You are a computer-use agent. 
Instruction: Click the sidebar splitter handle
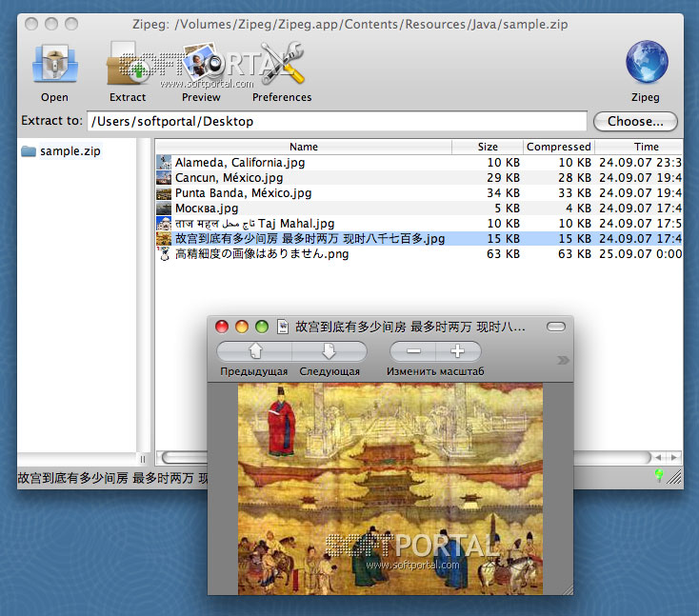(143, 459)
